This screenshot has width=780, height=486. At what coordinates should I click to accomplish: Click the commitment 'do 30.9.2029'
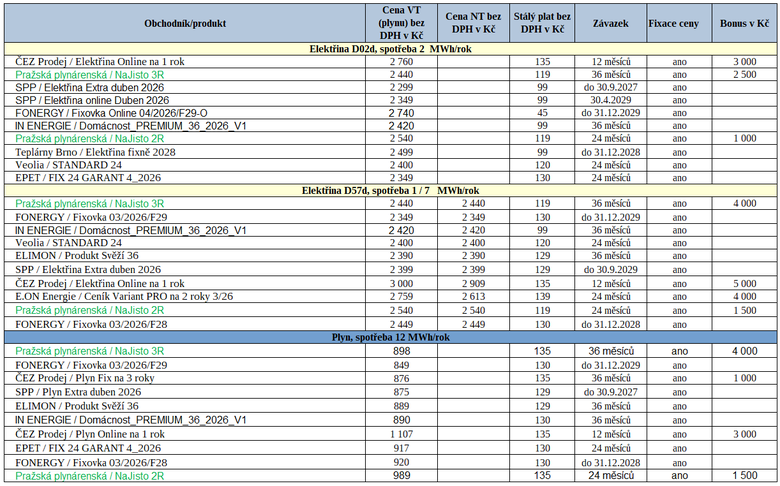(x=611, y=270)
